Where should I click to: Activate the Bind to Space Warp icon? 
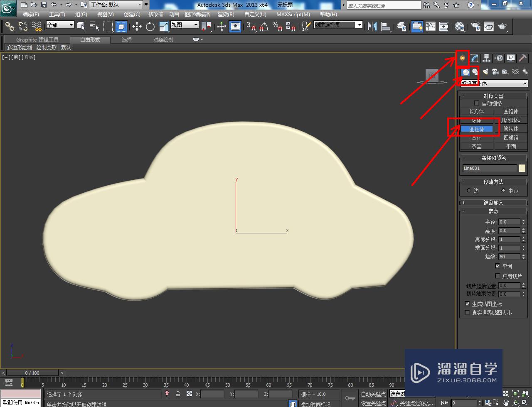[37, 27]
